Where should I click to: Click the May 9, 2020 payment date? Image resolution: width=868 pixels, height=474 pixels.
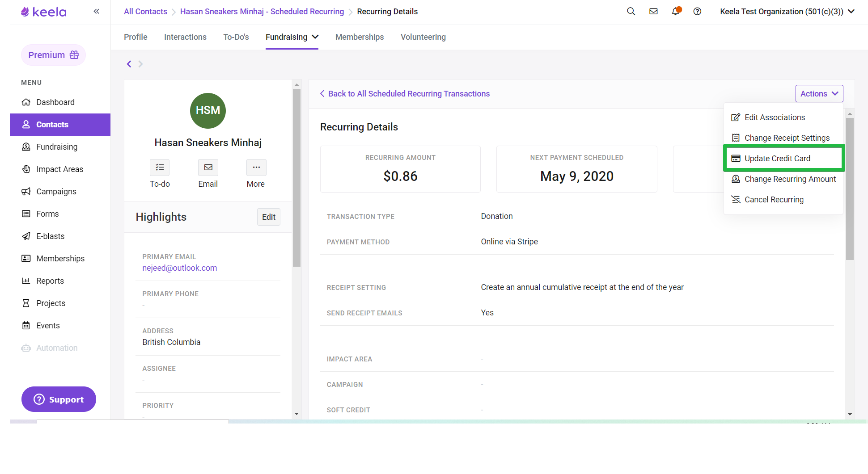point(577,176)
